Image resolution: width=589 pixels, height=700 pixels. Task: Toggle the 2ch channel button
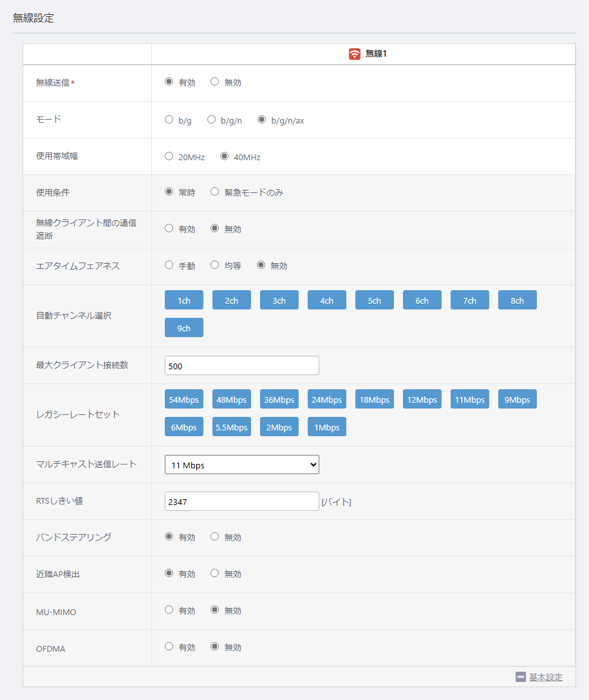coord(231,300)
